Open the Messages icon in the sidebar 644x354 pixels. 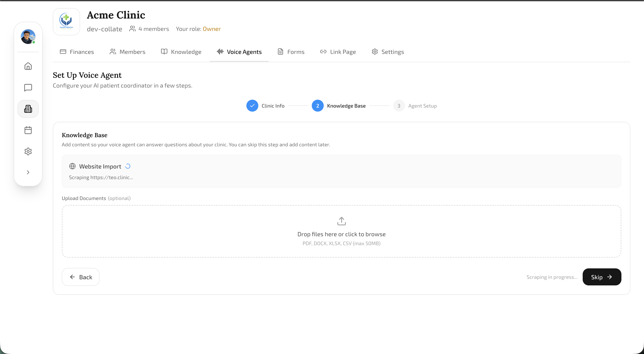(x=28, y=88)
